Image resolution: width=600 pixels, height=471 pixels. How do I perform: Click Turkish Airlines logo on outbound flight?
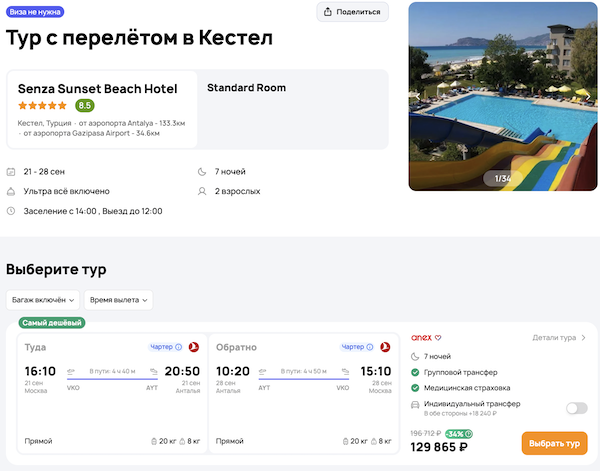[194, 347]
